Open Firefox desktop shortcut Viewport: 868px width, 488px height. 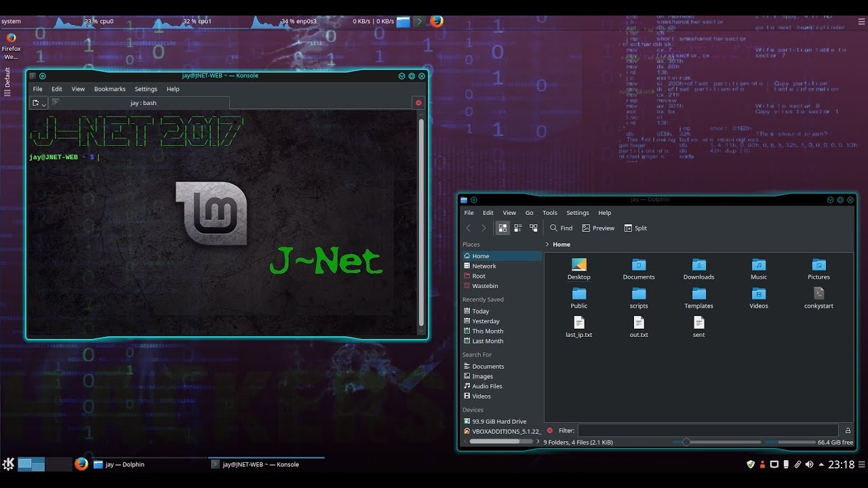click(12, 46)
